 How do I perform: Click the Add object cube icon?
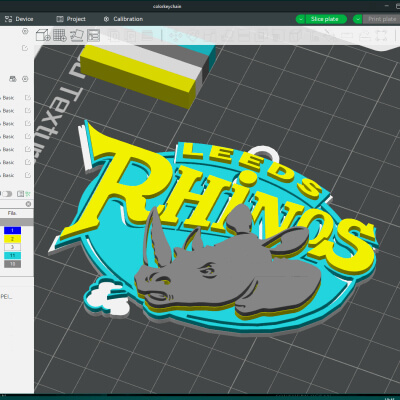(43, 35)
